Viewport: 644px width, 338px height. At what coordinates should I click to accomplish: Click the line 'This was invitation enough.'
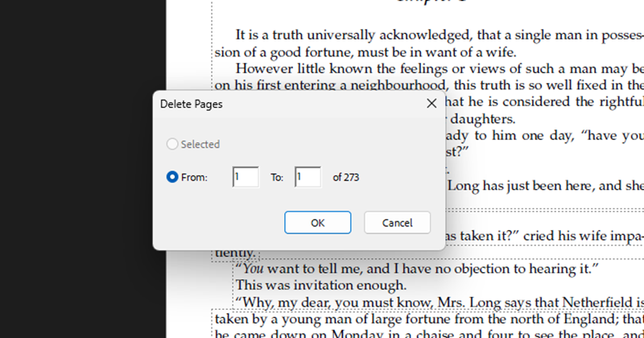tap(320, 285)
